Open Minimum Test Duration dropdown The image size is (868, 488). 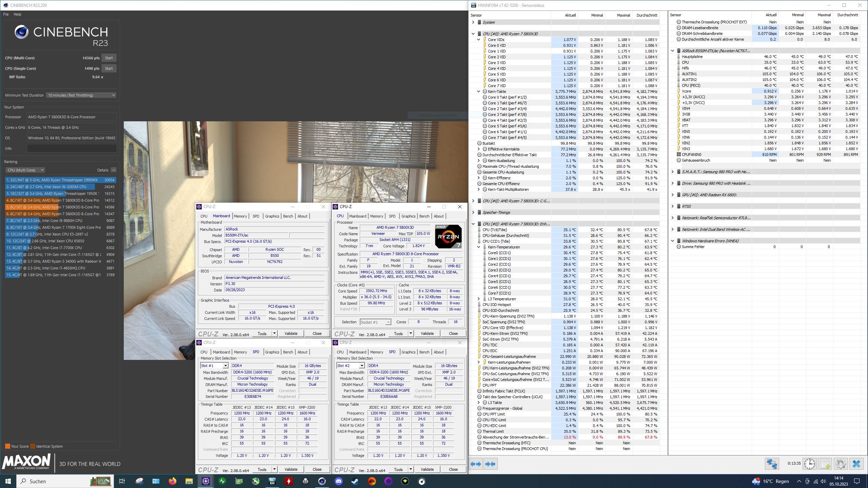click(81, 95)
